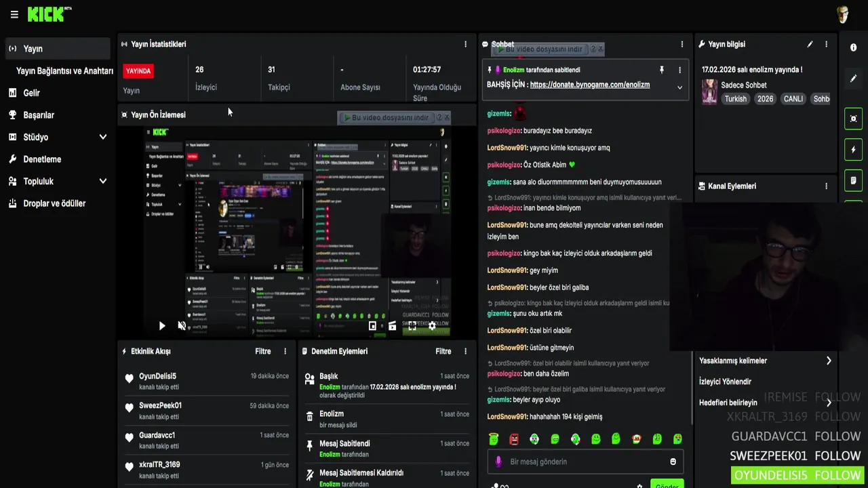
Task: Open the hamburger menu beside the Kick logo
Action: 14,14
